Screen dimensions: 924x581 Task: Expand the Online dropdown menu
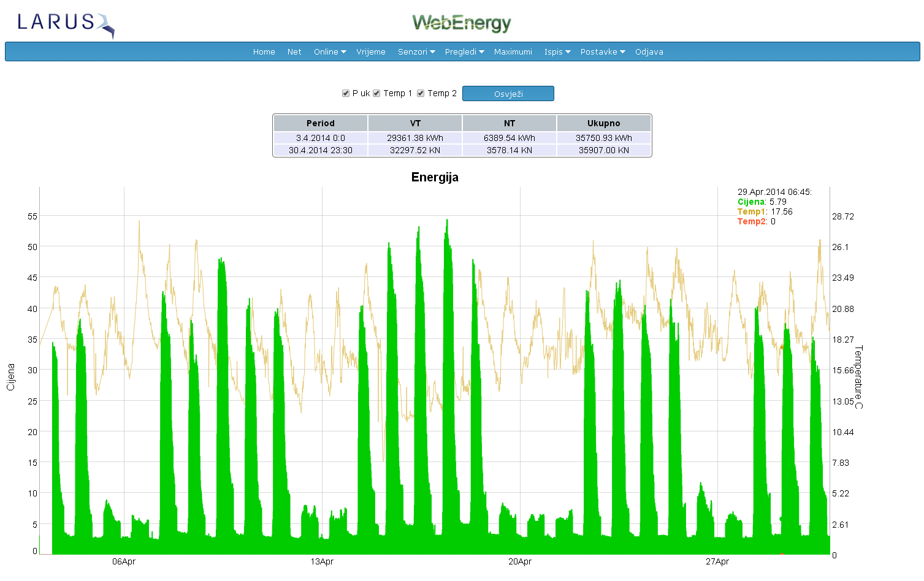pyautogui.click(x=330, y=52)
